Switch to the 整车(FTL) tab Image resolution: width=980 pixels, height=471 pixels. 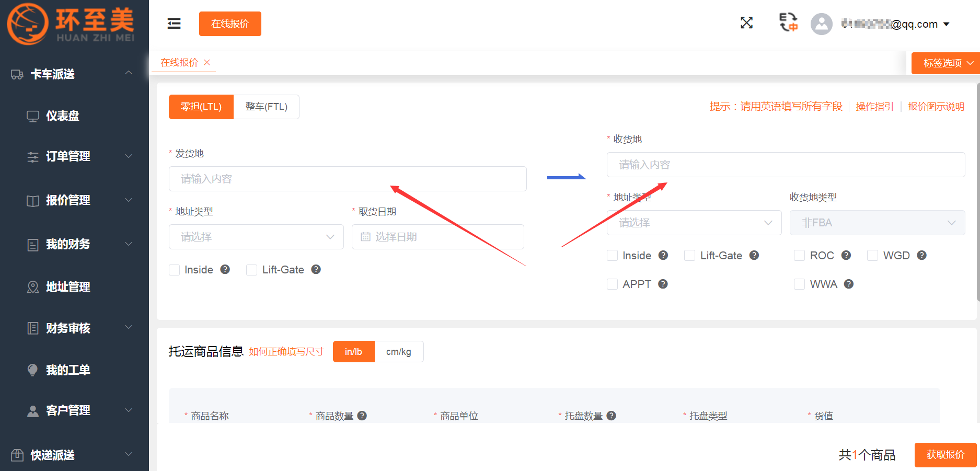266,107
